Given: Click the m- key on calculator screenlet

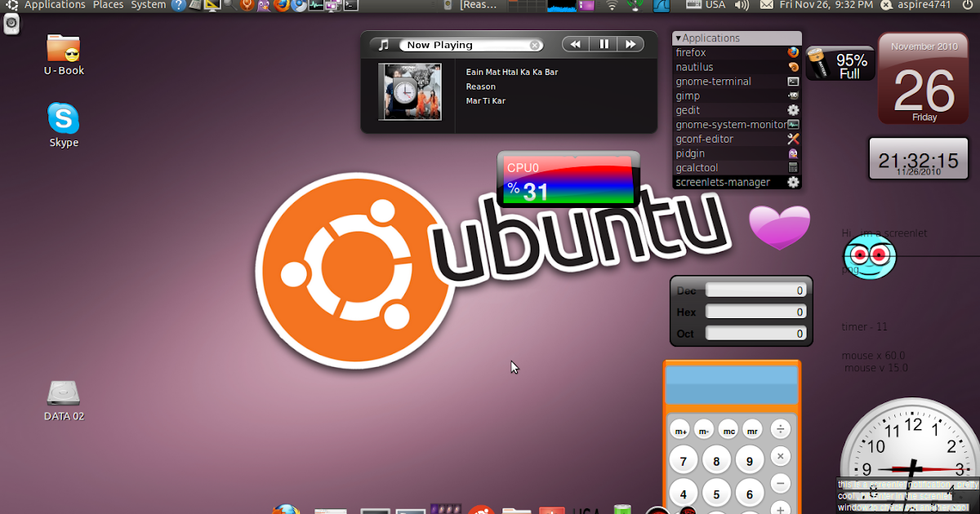Looking at the screenshot, I should [705, 430].
